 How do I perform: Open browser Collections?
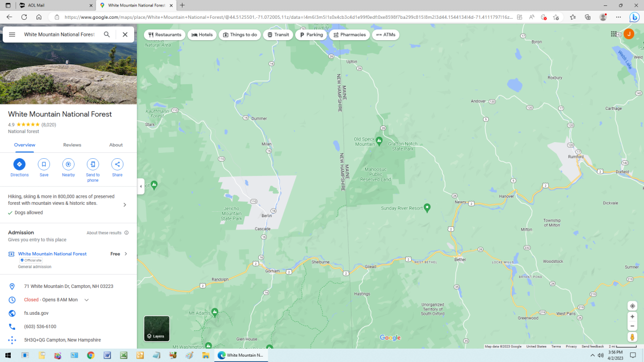point(588,17)
